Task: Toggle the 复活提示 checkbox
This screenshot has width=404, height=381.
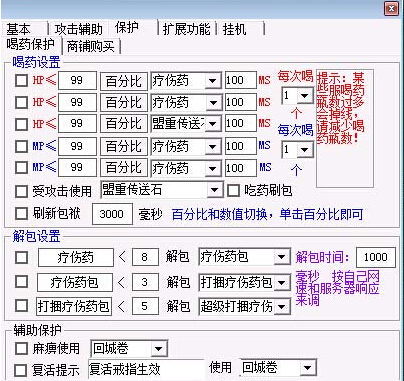Action: coord(21,370)
